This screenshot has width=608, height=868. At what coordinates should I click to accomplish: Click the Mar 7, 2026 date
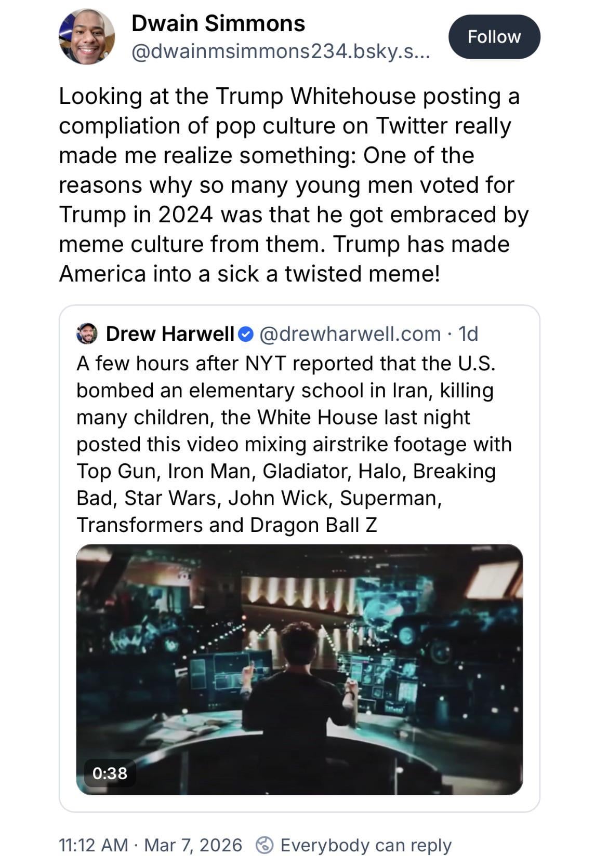(x=193, y=845)
